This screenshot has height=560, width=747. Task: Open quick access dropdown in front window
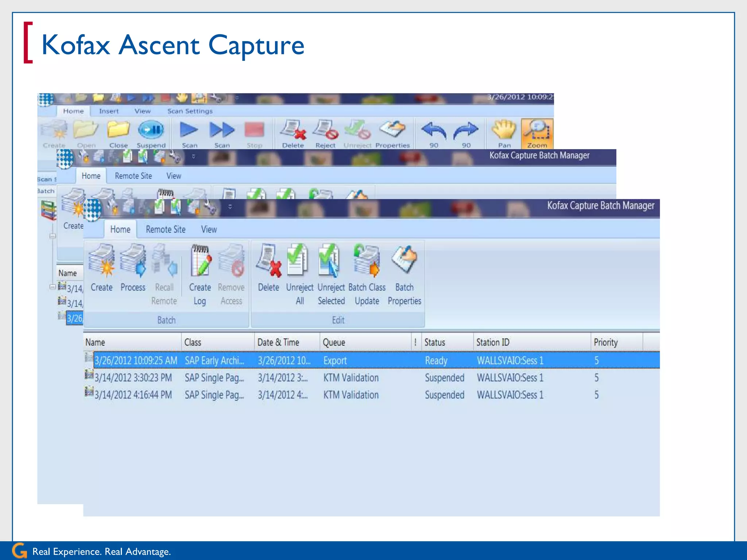[230, 207]
